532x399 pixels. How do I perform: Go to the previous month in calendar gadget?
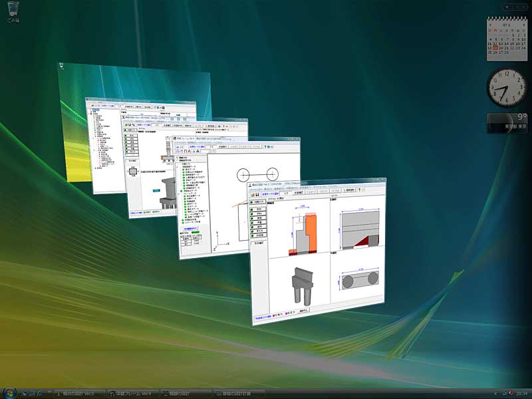(490, 25)
